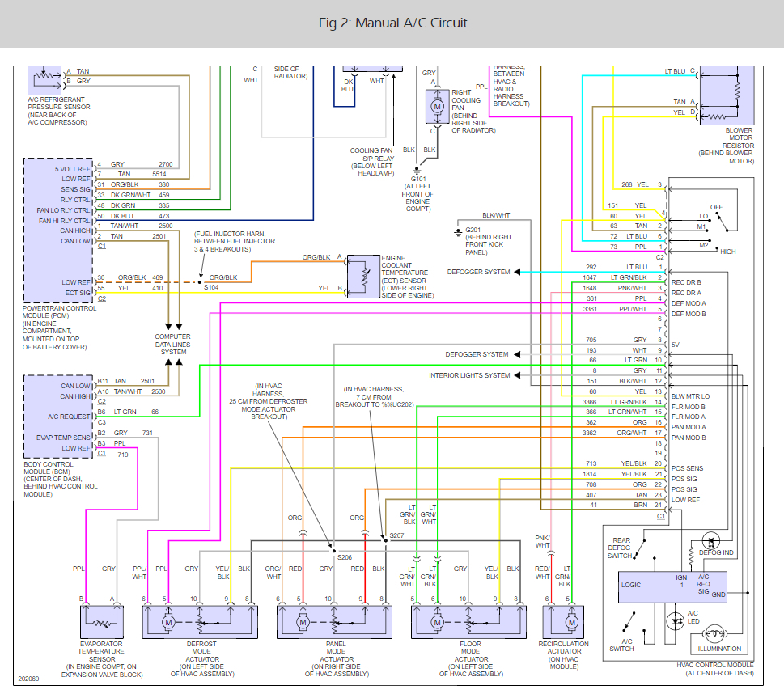Select the POWERTRAIN CONTROL MODULE (PCM) label
Image resolution: width=784 pixels, height=698 pixels.
click(x=59, y=328)
